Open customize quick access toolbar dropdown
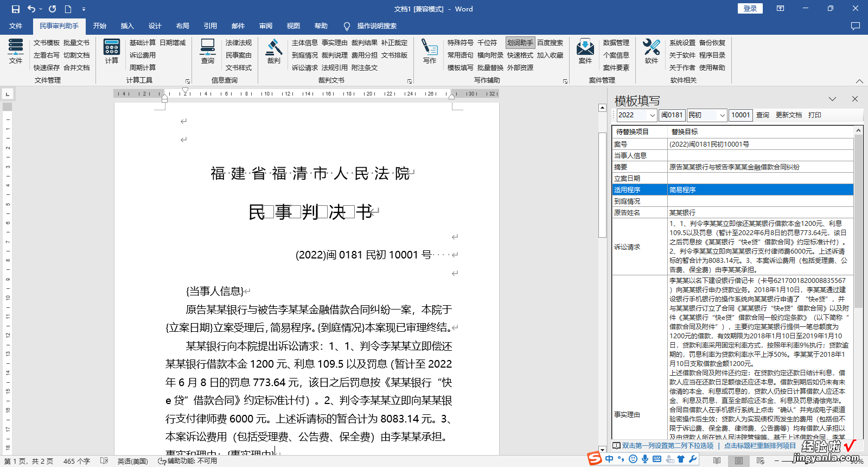868x467 pixels. [x=84, y=9]
